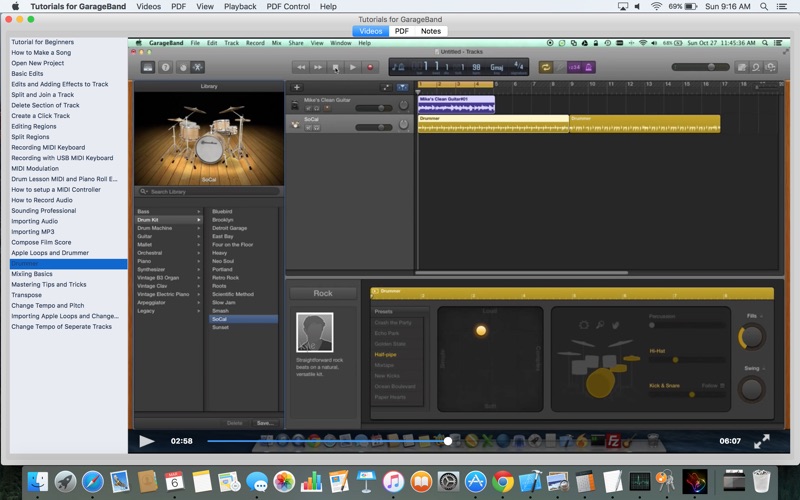
Task: Toggle the Count-in 1234 button
Action: [x=574, y=67]
